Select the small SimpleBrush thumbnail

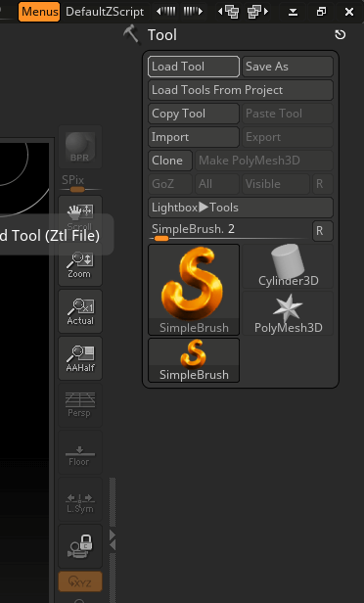click(x=194, y=360)
